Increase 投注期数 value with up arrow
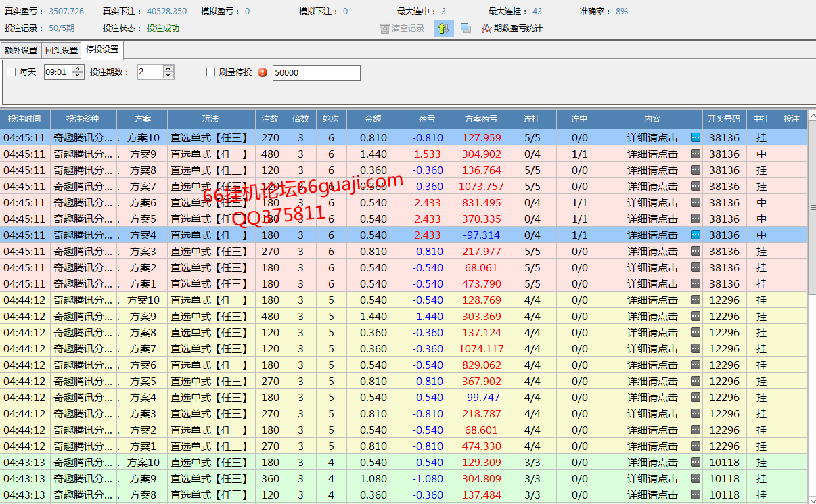The width and height of the screenshot is (816, 504). pyautogui.click(x=168, y=68)
